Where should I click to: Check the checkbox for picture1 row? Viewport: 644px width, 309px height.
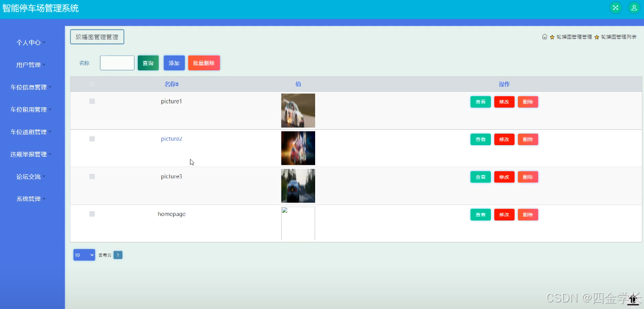[92, 101]
